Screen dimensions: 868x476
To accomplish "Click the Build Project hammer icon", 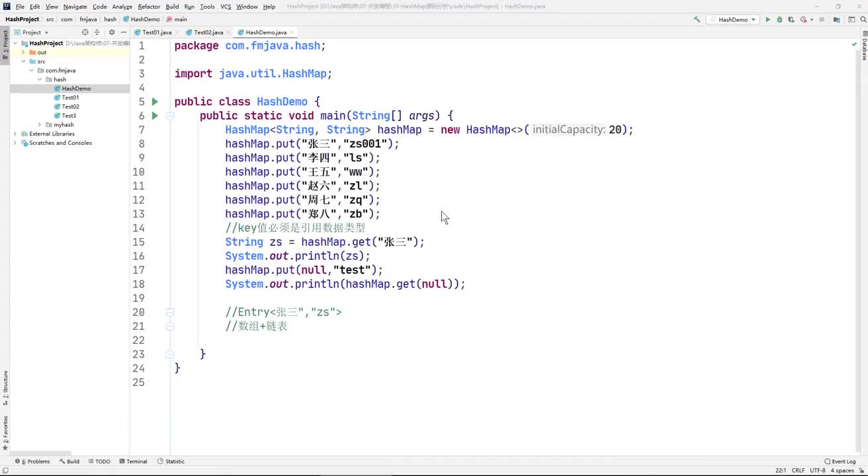I will [697, 20].
